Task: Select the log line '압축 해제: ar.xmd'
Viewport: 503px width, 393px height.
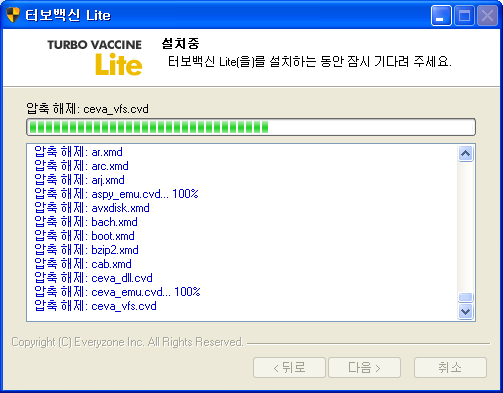Action: tap(78, 152)
